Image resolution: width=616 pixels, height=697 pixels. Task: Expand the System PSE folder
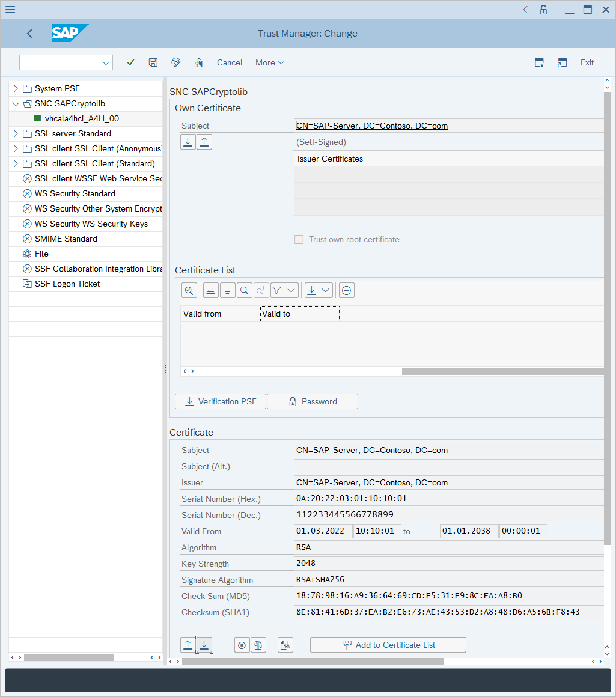16,88
